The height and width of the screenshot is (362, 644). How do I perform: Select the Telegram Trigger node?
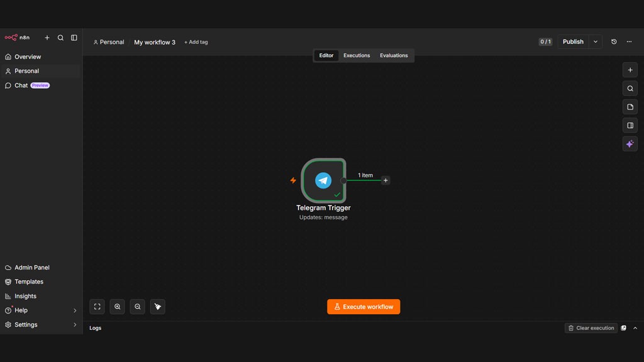pos(323,180)
